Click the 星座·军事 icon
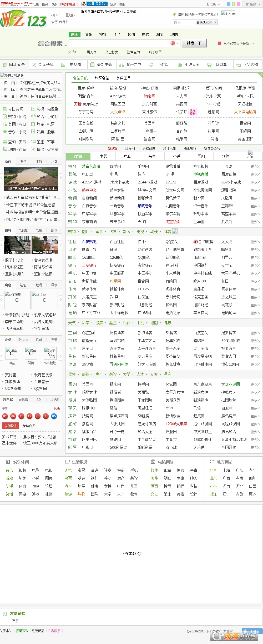 33,142
